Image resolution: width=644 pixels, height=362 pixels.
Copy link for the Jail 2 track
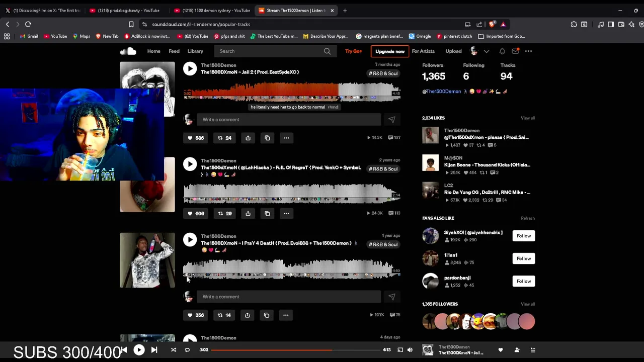(267, 138)
